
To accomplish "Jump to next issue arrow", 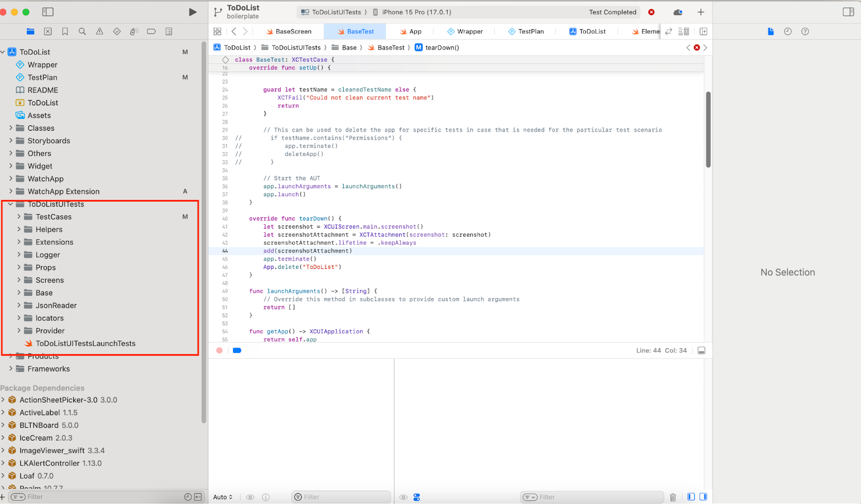I will tap(705, 48).
